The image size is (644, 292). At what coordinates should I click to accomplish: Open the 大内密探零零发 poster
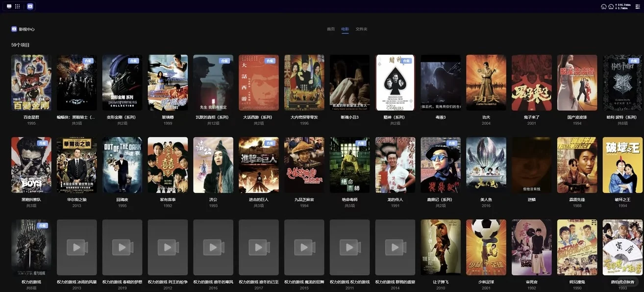(304, 82)
